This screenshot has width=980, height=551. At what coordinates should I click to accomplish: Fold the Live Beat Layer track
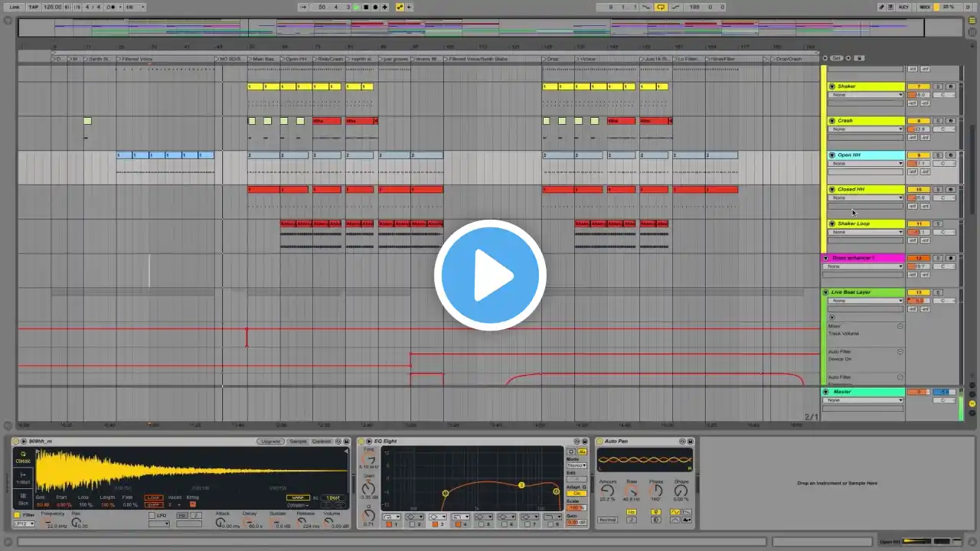pyautogui.click(x=825, y=292)
